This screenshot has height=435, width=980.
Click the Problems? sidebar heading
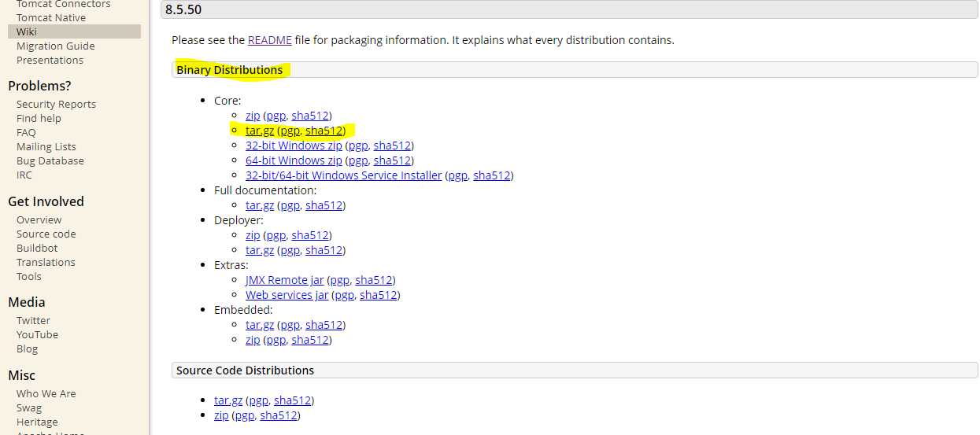39,86
